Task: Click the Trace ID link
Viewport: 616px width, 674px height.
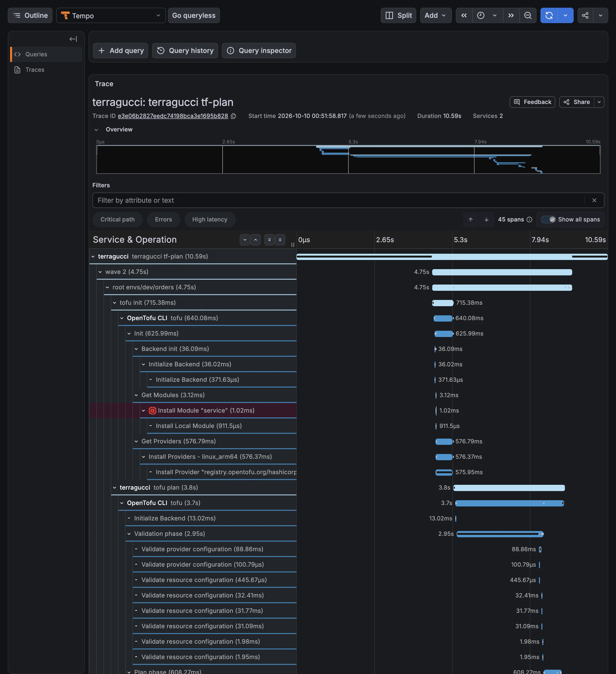Action: coord(173,116)
